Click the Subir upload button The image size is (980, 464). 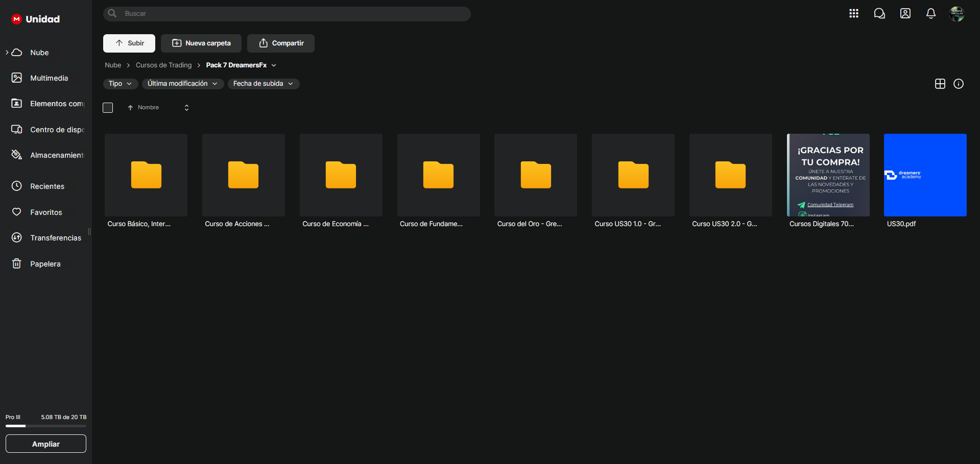(129, 43)
